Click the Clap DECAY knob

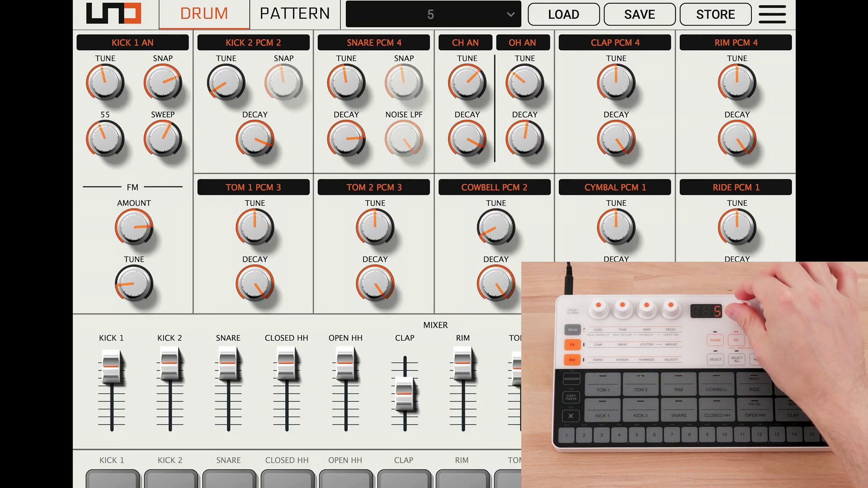tap(616, 138)
